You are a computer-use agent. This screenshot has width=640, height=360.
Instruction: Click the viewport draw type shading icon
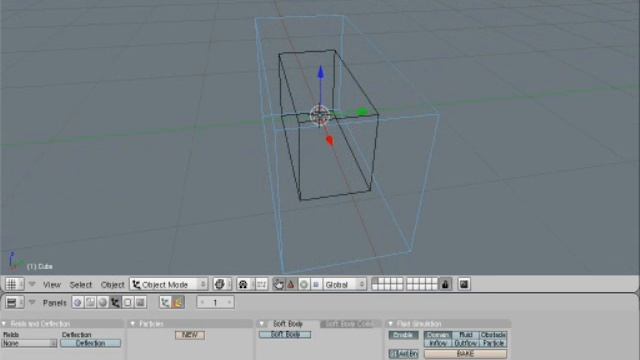point(222,284)
